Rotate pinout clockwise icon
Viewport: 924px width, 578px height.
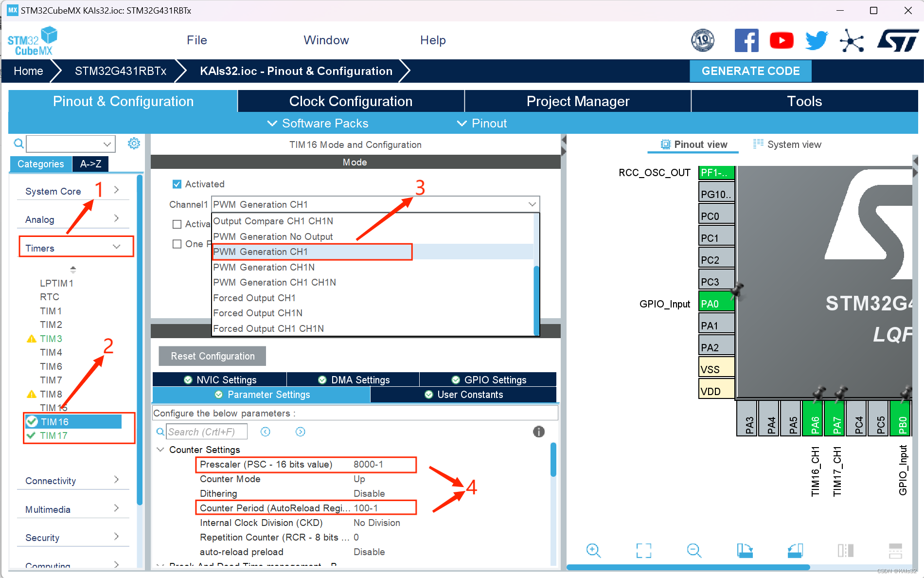pyautogui.click(x=745, y=550)
